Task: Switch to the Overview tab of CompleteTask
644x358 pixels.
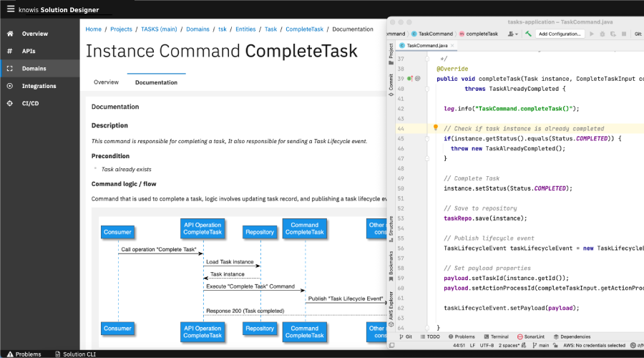Action: click(x=106, y=82)
